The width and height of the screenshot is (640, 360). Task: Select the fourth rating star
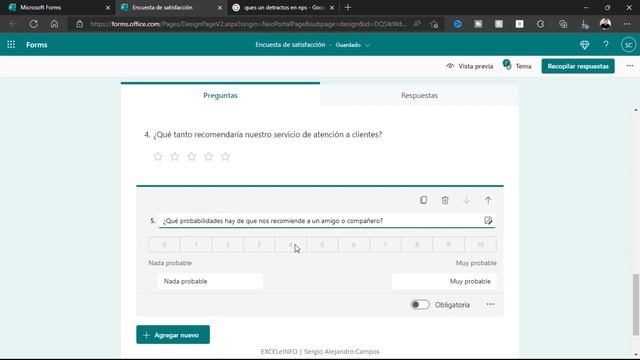[209, 156]
